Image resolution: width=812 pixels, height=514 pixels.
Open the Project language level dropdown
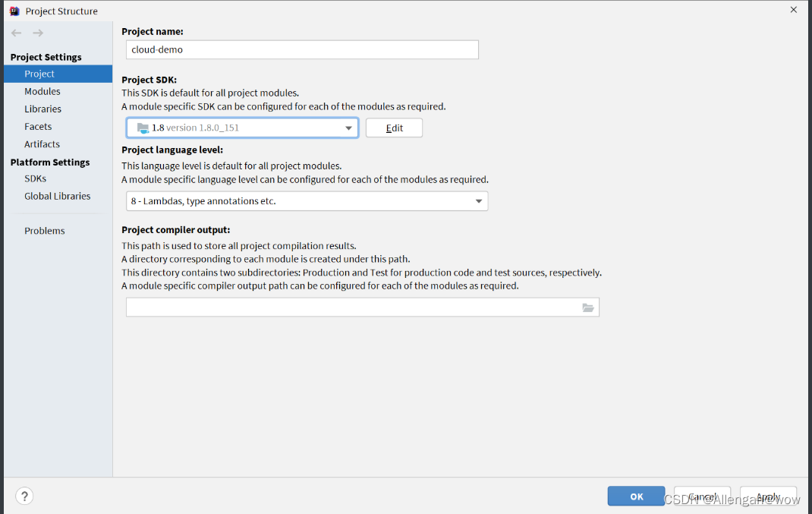[307, 201]
